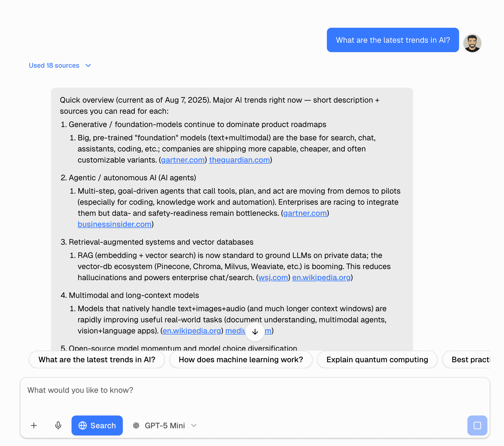Screen dimensions: 504x446
Task: Open the en.wikipedia.org link
Action: pyautogui.click(x=321, y=277)
